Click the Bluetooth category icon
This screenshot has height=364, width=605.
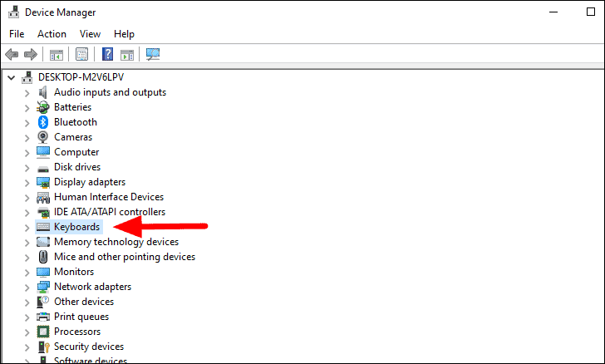[x=43, y=122]
